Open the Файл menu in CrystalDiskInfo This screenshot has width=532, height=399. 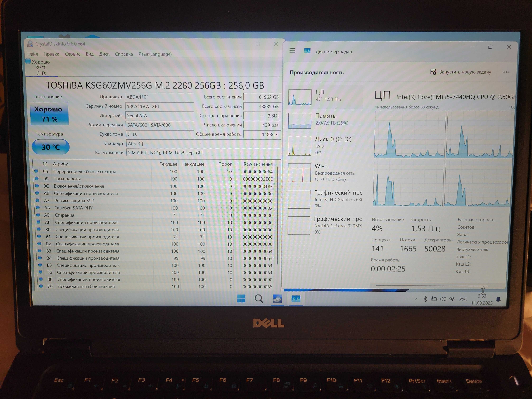32,54
